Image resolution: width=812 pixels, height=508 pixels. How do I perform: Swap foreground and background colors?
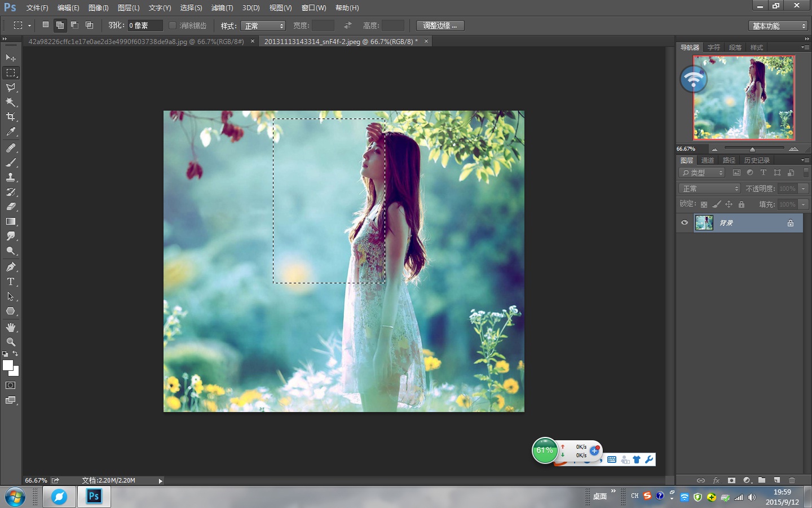tap(15, 354)
